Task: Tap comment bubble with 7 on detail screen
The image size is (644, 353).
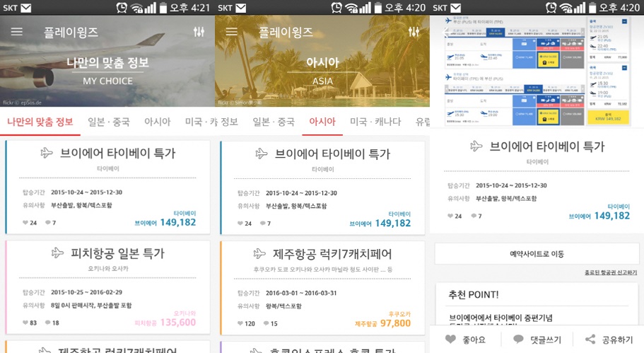Action: pos(474,216)
